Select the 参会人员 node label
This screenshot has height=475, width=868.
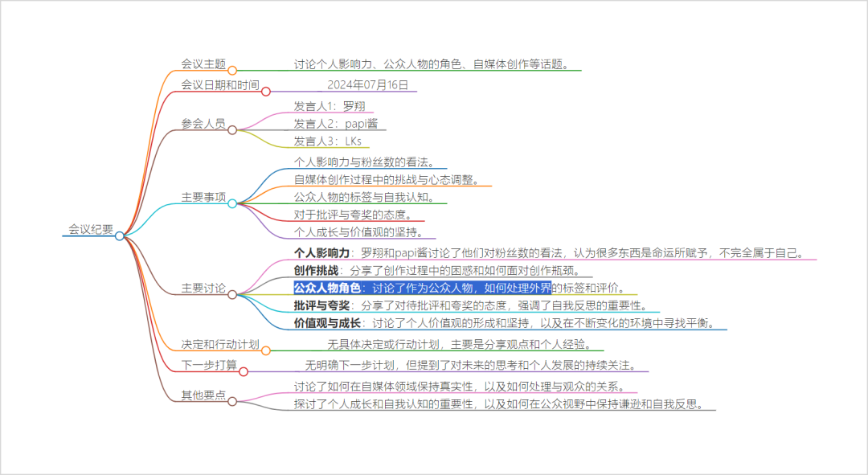[203, 124]
